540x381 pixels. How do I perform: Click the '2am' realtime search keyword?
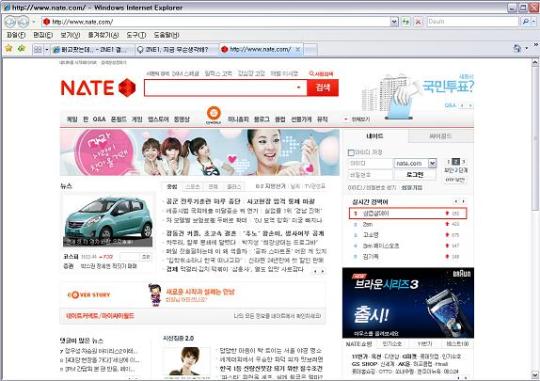367,224
